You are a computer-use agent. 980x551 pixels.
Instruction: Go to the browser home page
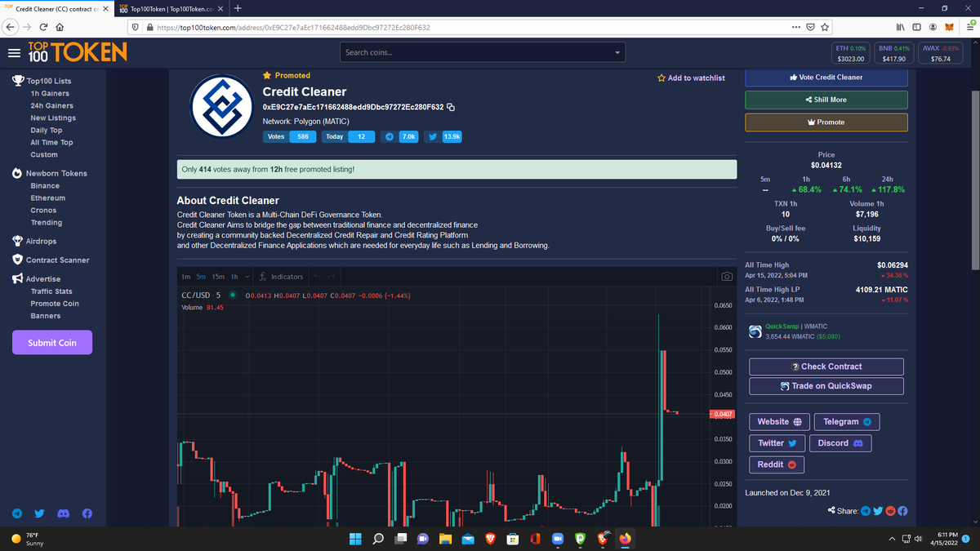pyautogui.click(x=60, y=27)
